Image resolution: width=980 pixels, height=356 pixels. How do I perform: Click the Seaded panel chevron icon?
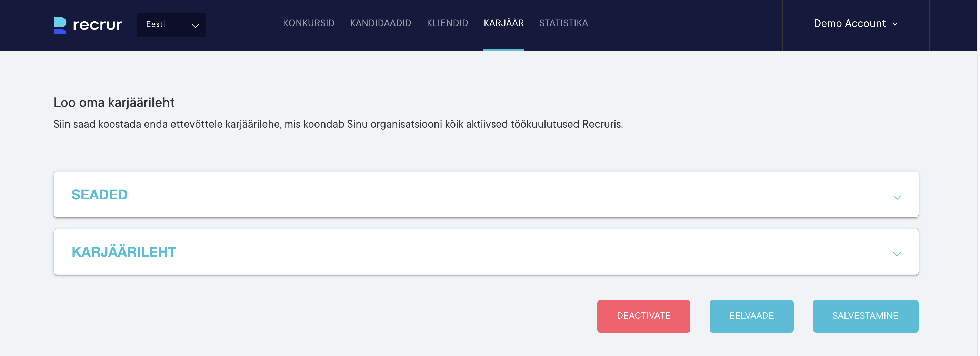897,197
